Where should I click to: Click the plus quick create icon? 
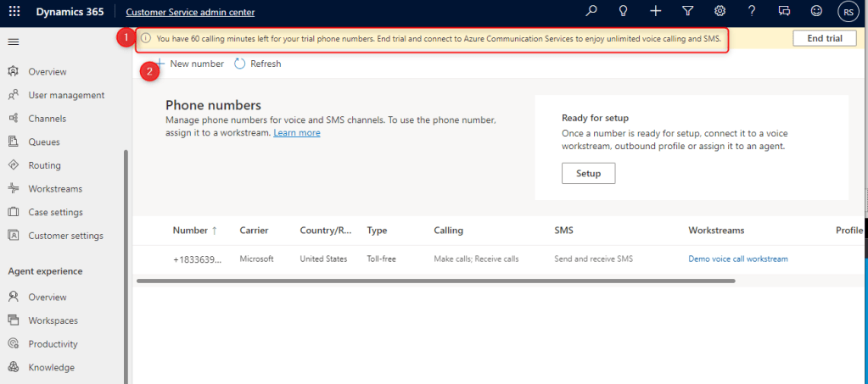point(655,11)
